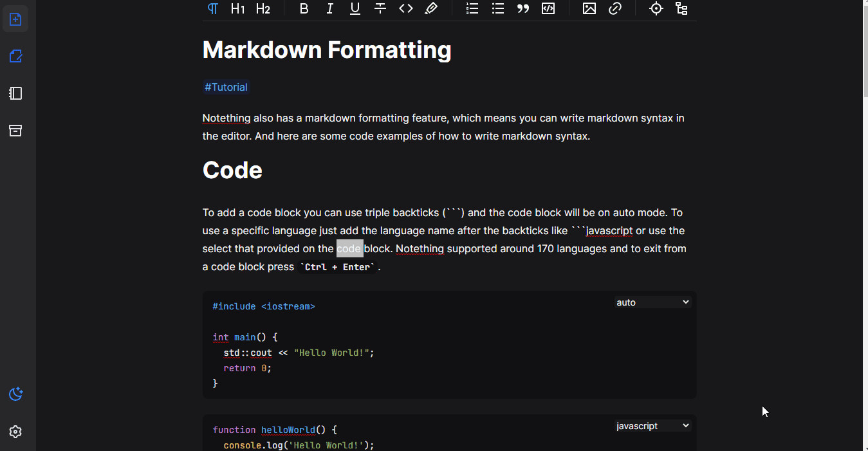Open the headings tree icon

681,8
